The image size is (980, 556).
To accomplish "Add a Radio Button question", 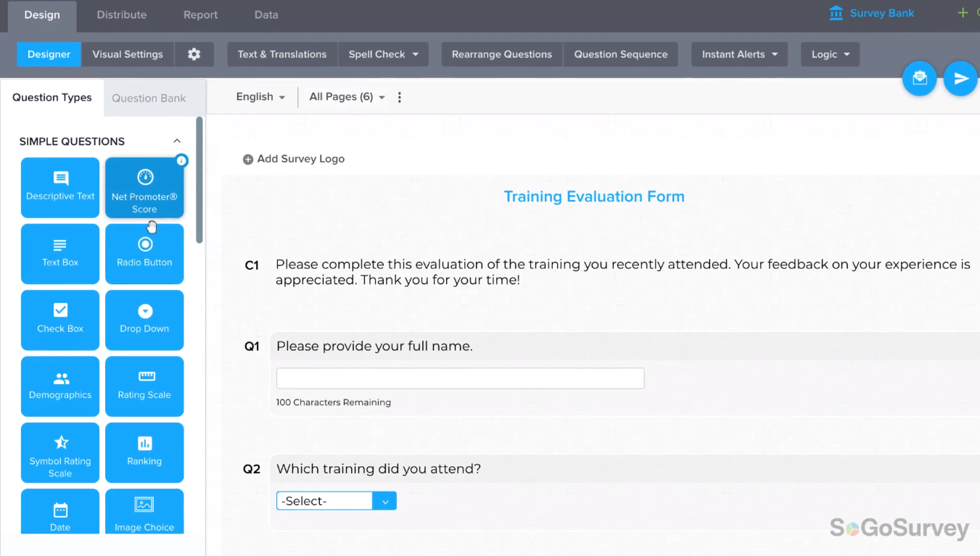I will 144,253.
